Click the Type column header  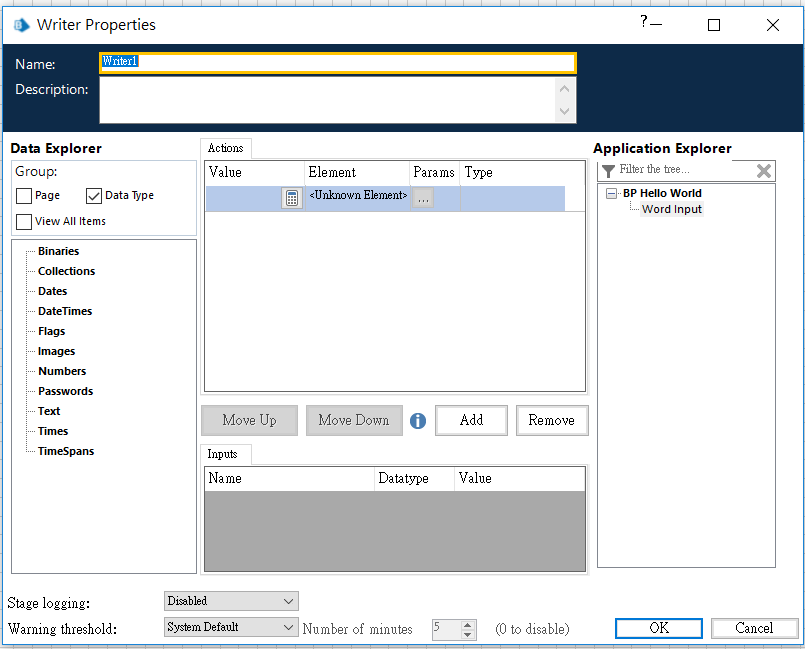point(522,173)
